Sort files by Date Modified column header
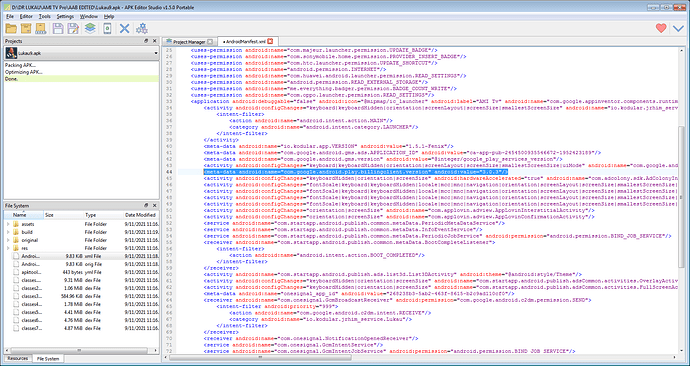The width and height of the screenshot is (690, 366). coord(141,215)
